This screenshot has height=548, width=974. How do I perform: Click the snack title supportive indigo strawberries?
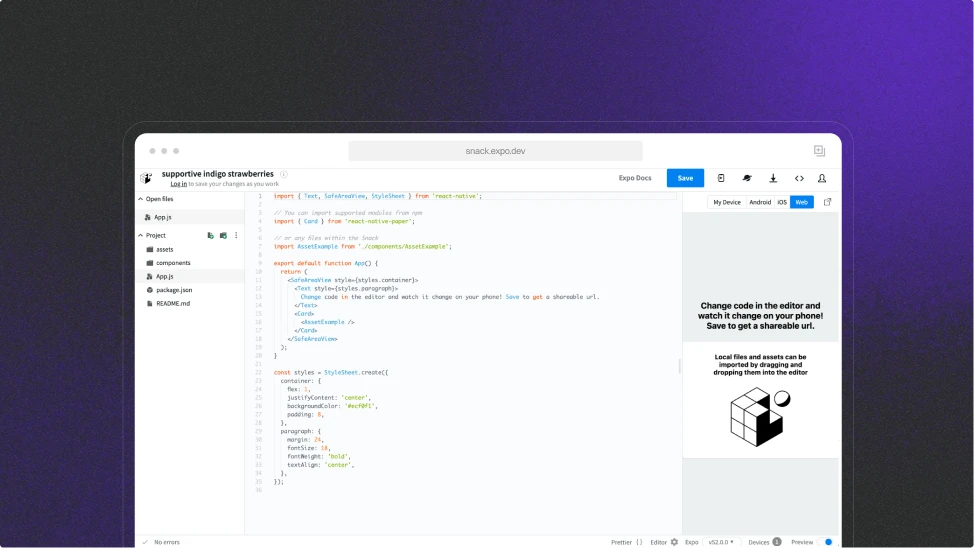217,174
